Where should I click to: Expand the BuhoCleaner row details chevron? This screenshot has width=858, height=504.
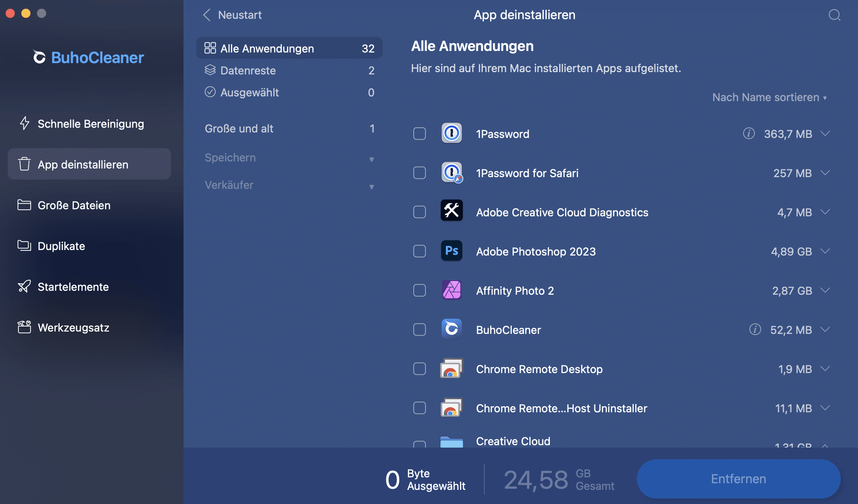click(825, 330)
